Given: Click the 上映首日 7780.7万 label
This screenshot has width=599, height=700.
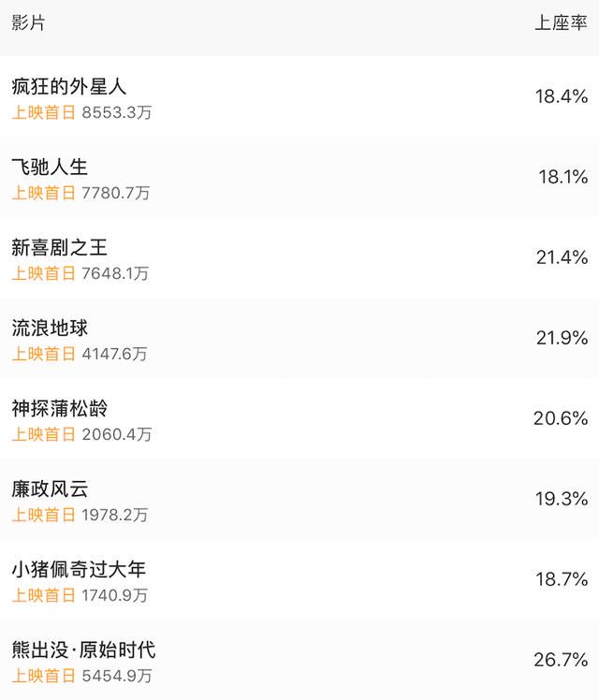Looking at the screenshot, I should click(80, 193).
